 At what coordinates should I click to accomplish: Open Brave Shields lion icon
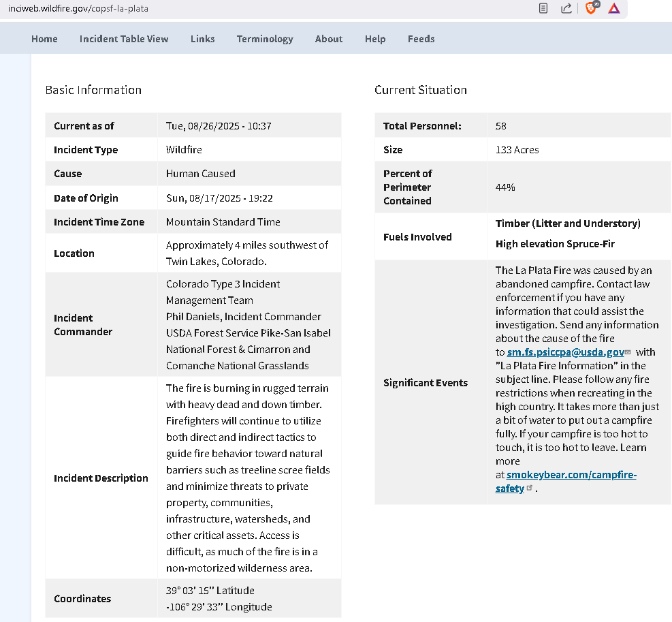point(592,7)
